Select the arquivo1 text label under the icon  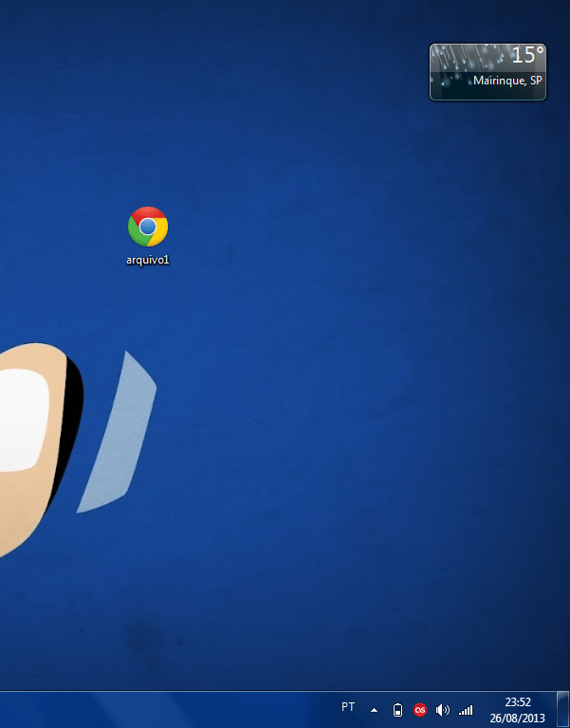coord(148,260)
